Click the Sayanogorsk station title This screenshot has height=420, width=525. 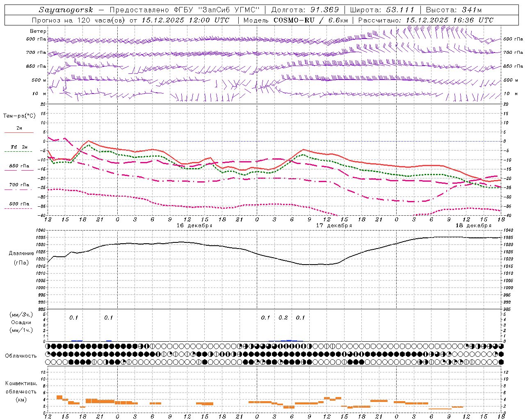66,10
